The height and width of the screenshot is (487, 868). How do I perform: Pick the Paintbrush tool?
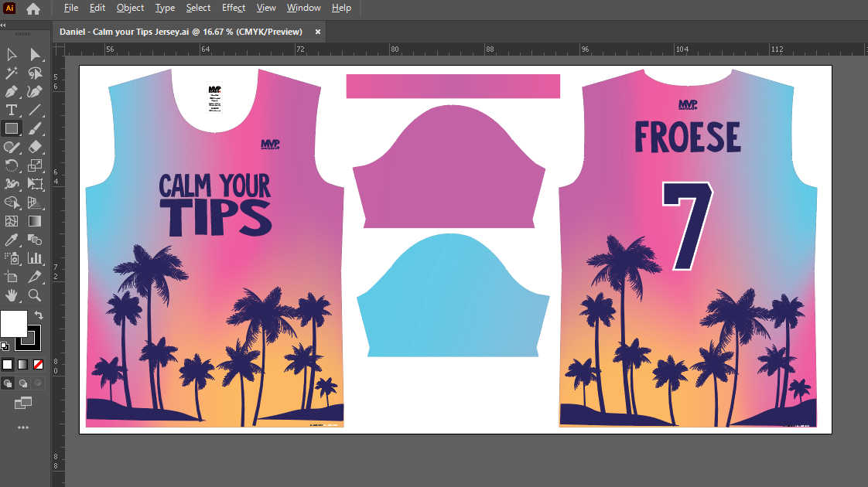[35, 128]
